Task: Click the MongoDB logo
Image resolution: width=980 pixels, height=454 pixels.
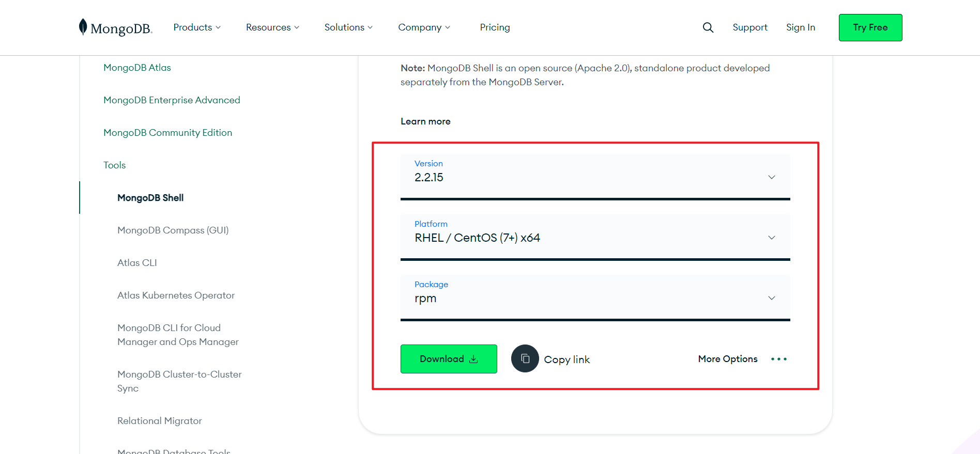Action: click(115, 27)
